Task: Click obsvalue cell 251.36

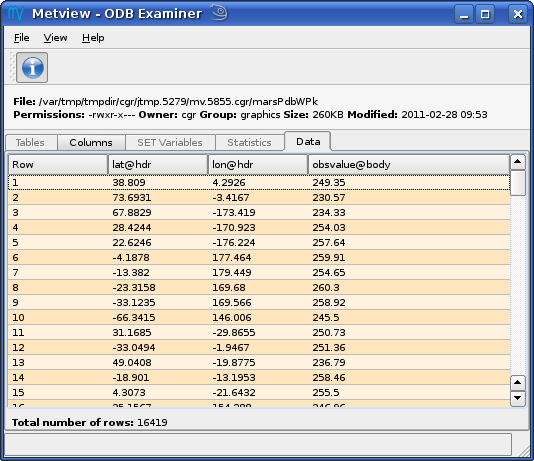Action: pos(409,347)
